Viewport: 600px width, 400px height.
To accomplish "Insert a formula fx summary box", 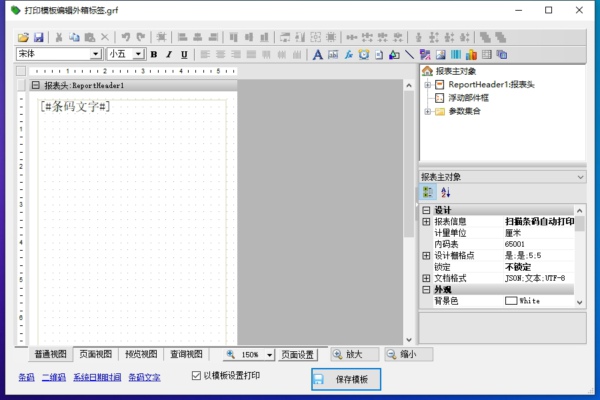I will pos(348,55).
